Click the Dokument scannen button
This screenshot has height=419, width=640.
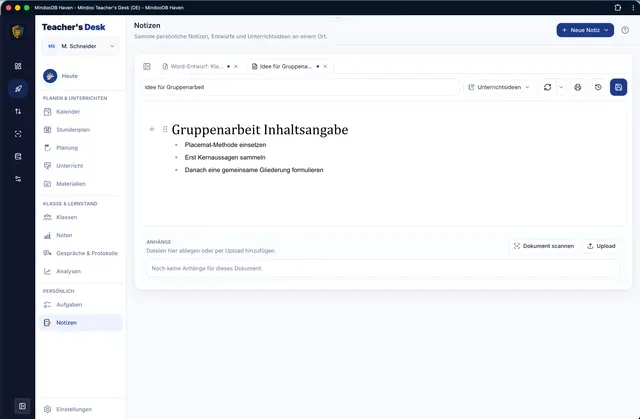[x=544, y=246]
